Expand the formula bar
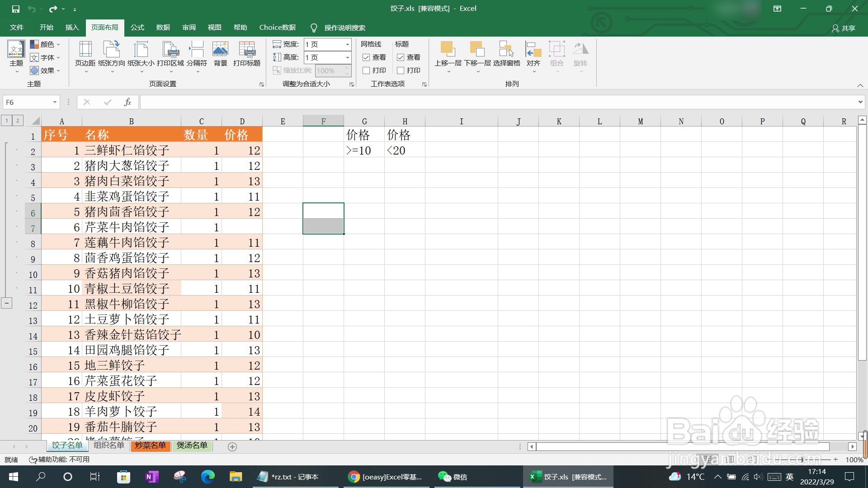 click(x=860, y=102)
